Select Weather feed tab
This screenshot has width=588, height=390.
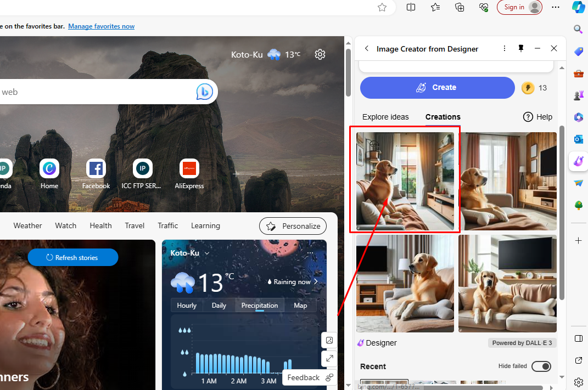[28, 225]
